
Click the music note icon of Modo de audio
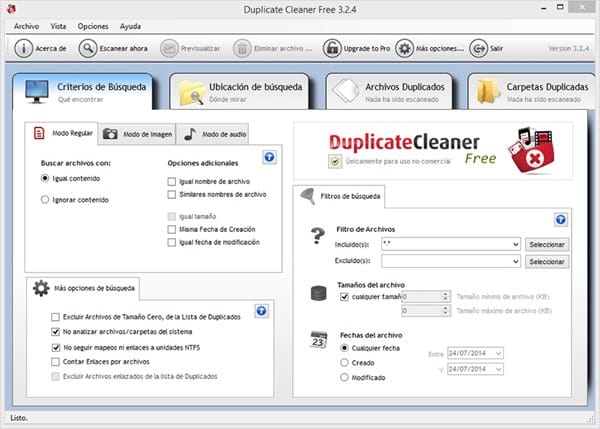[190, 134]
